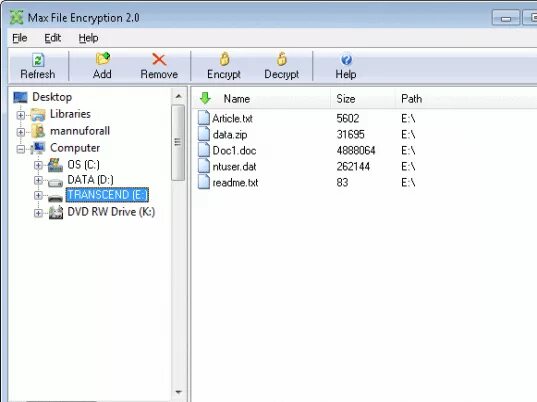Select the readme.txt file name

[x=235, y=183]
